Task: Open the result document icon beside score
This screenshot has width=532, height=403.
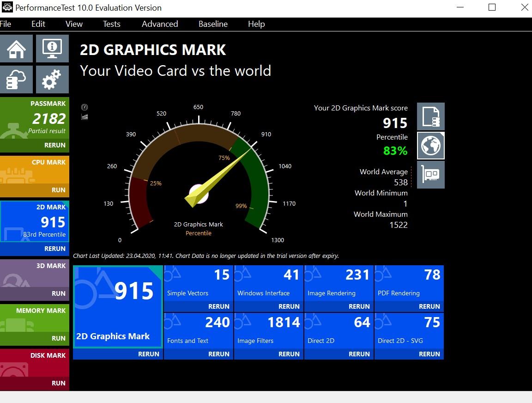Action: coord(430,116)
